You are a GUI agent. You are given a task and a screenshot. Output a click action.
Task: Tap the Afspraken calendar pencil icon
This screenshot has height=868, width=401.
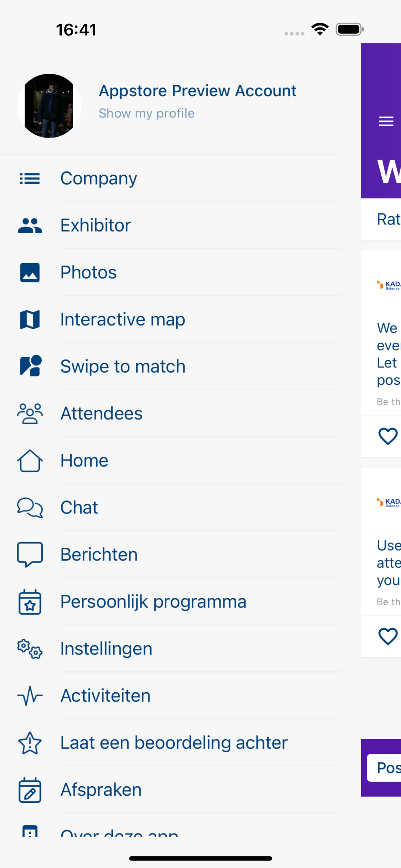point(30,790)
